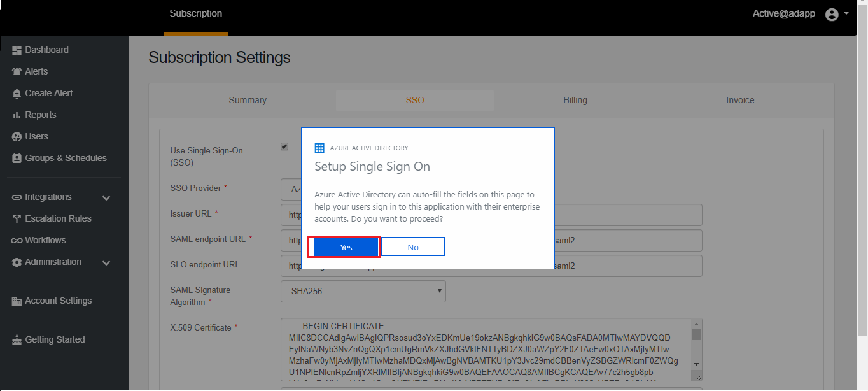868x391 pixels.
Task: Open Groups & Schedules page
Action: tap(66, 158)
